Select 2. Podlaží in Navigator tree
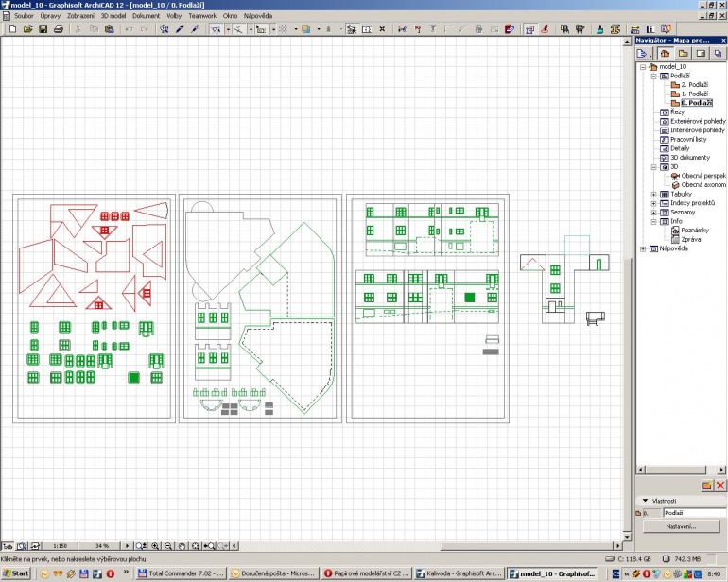 [x=694, y=84]
